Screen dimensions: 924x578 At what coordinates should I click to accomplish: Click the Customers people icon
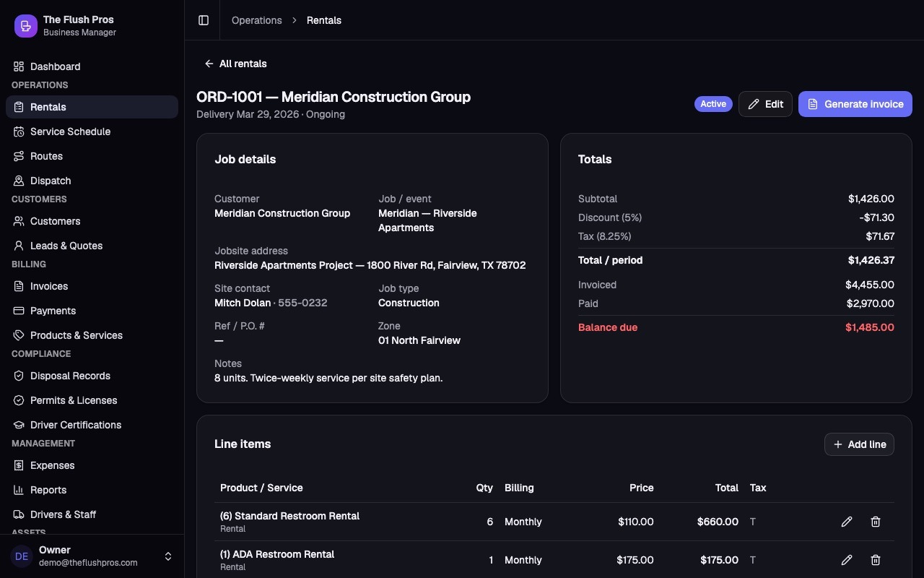(19, 221)
